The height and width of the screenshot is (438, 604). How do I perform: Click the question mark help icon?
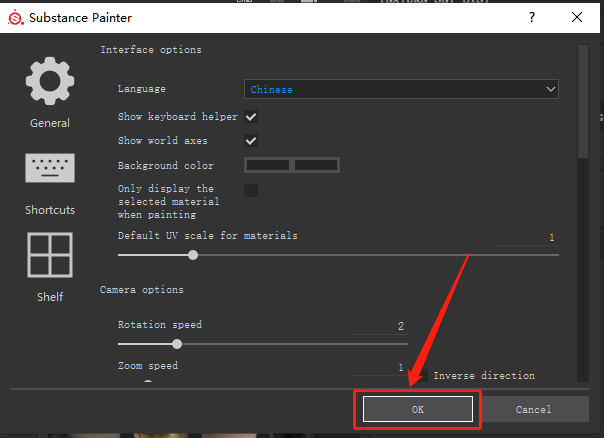(x=532, y=17)
